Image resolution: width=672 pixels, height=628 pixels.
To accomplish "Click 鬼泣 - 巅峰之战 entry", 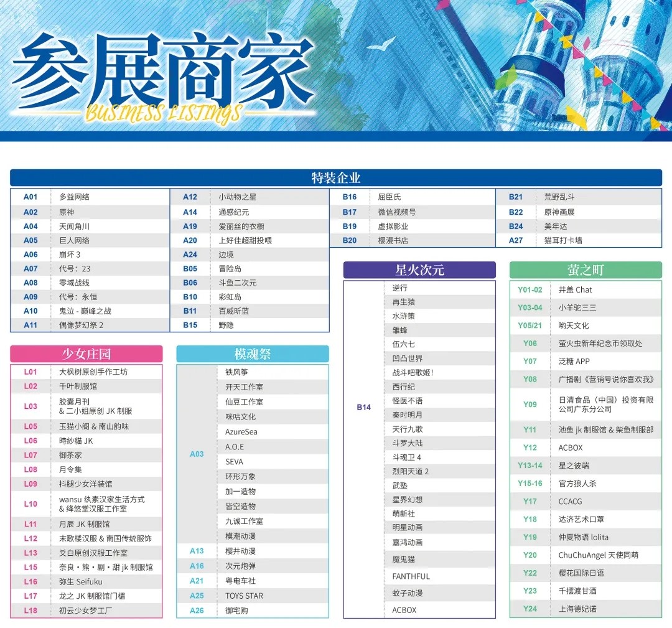I will click(x=85, y=311).
